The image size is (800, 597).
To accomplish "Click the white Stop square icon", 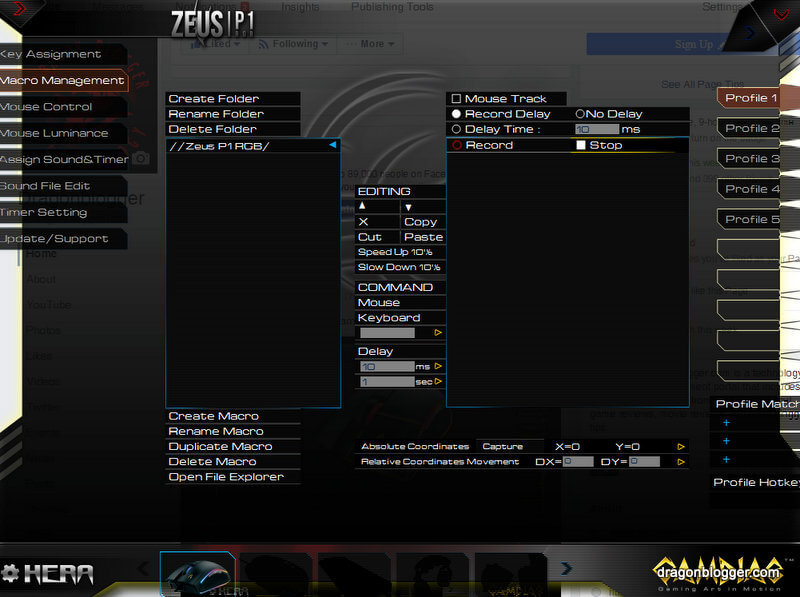I will pos(581,145).
